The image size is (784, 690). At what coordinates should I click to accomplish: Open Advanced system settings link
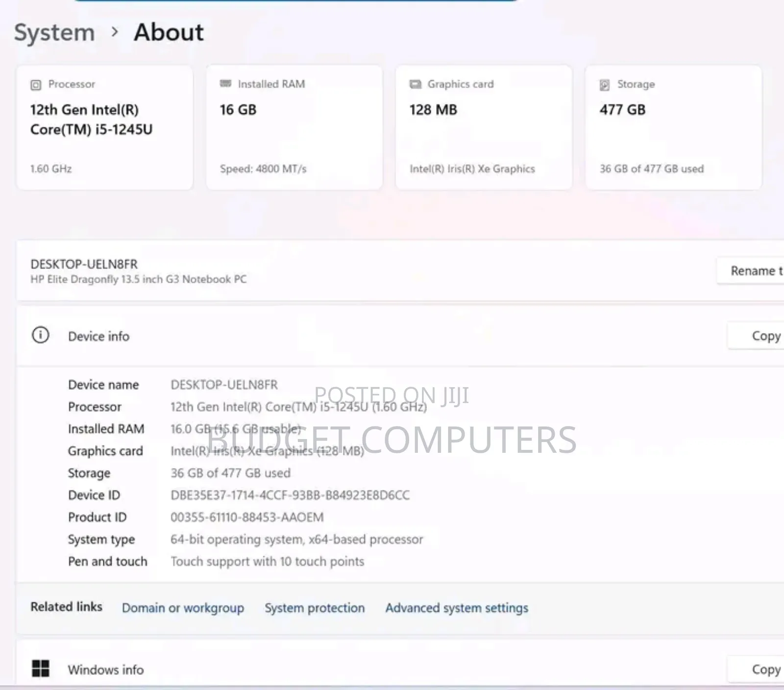click(457, 608)
